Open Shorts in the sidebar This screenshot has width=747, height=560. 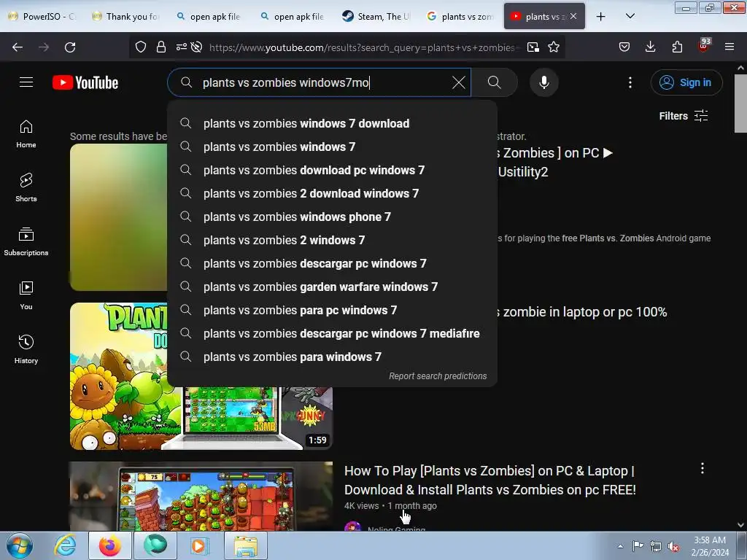coord(26,188)
